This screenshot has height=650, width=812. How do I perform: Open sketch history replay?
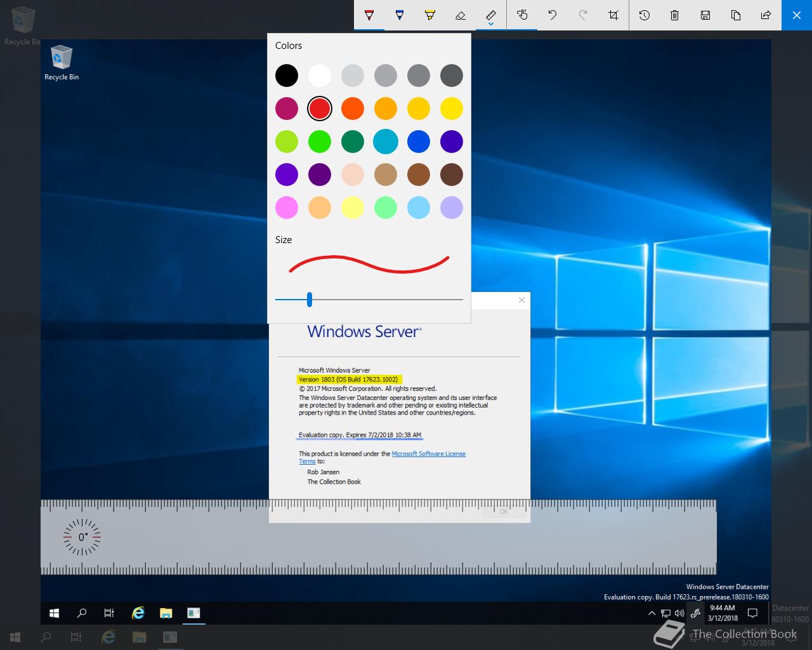(645, 15)
